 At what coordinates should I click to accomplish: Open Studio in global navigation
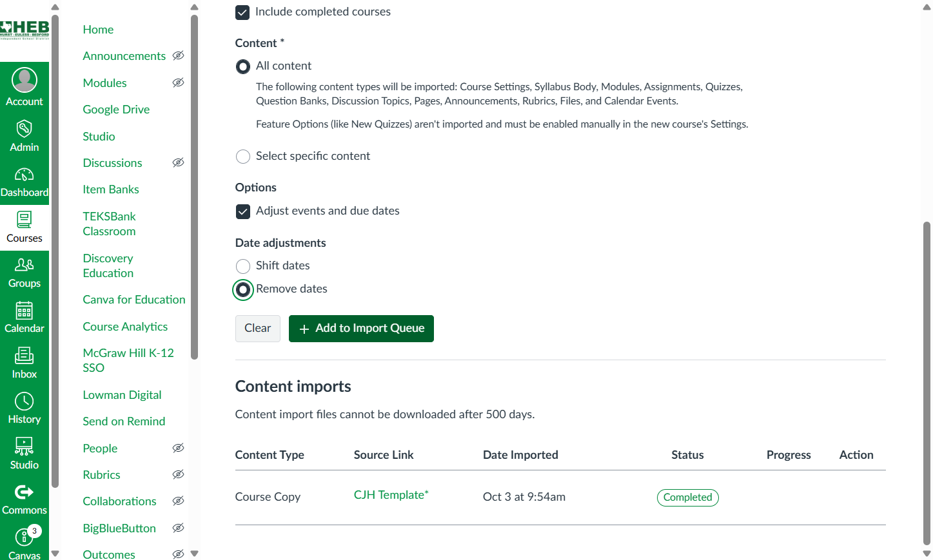click(x=25, y=454)
